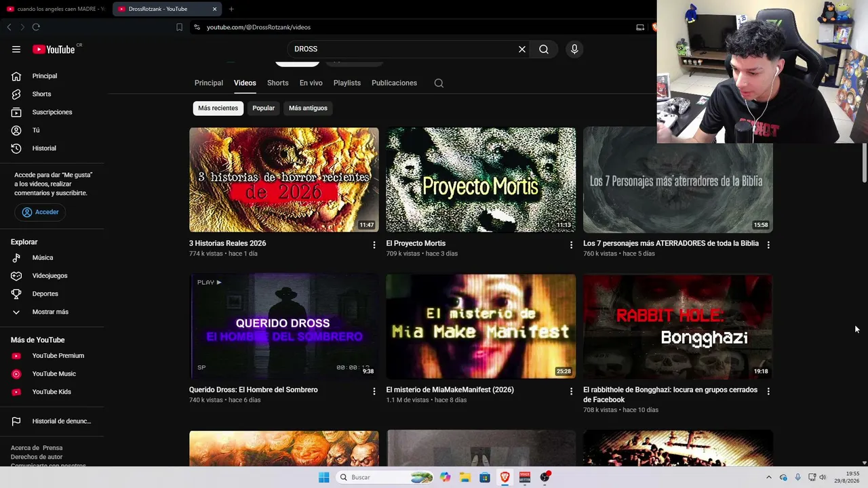Viewport: 868px width, 488px height.
Task: Focus the browser address bar URL
Action: [258, 27]
